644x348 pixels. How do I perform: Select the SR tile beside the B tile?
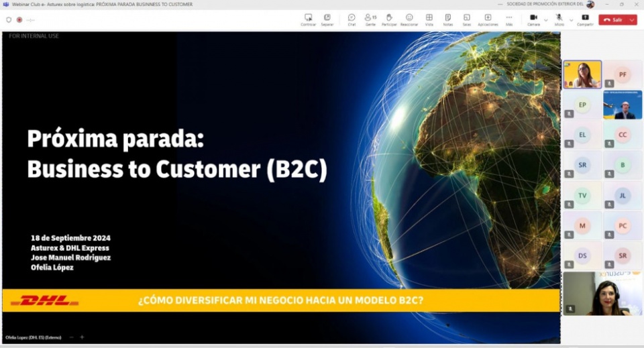click(x=582, y=165)
